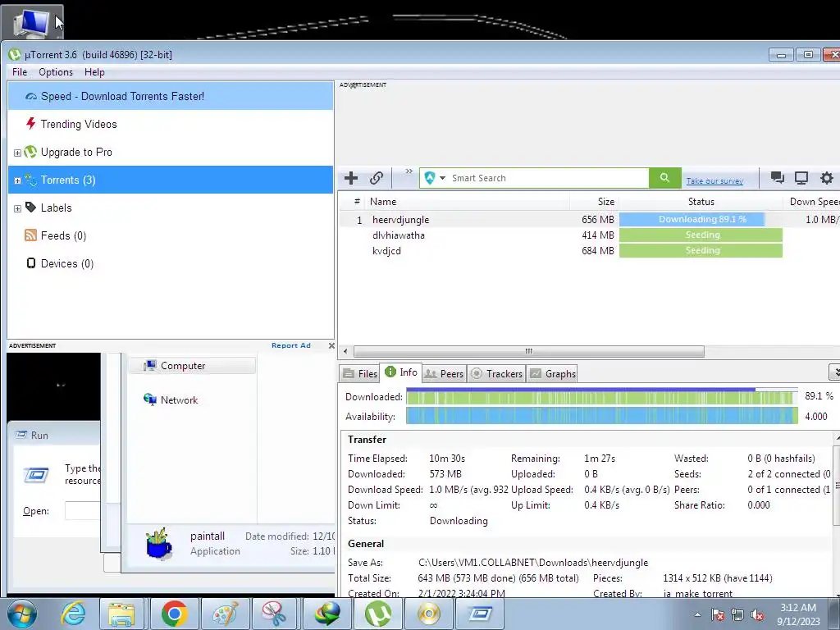Click the Labels tag icon

click(31, 208)
